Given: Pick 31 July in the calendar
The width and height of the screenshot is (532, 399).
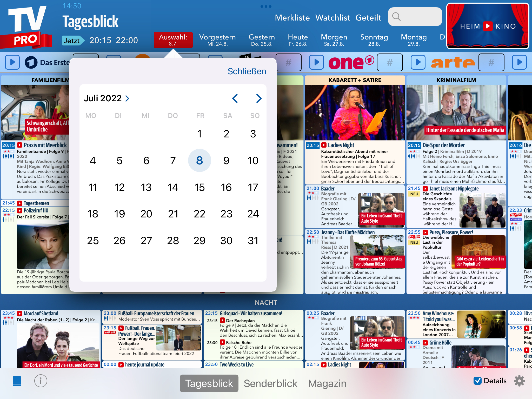Looking at the screenshot, I should (253, 241).
